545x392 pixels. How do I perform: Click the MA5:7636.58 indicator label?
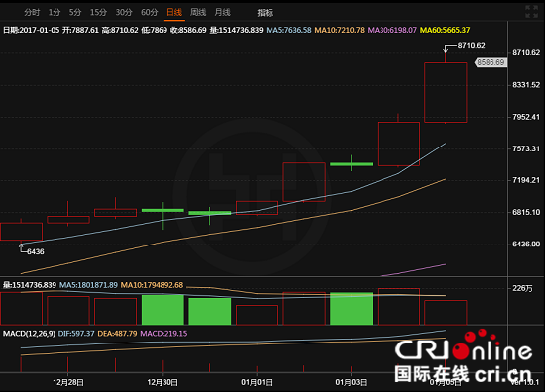[x=288, y=30]
